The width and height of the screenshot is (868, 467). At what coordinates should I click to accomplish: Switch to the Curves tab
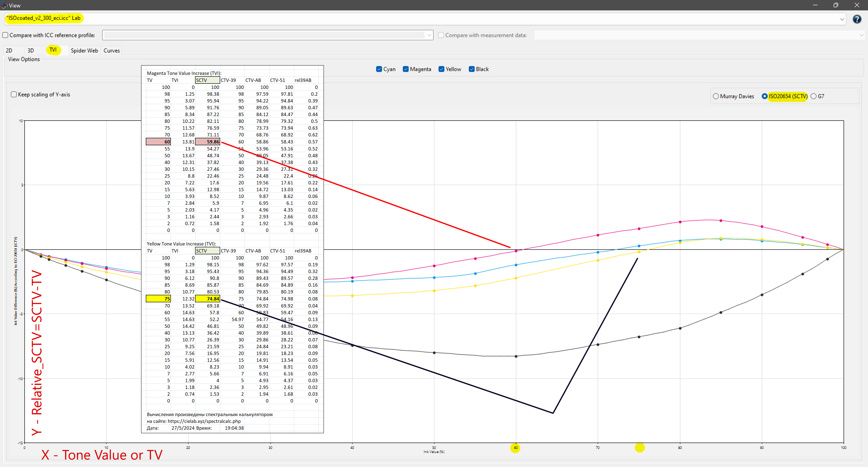tap(111, 51)
